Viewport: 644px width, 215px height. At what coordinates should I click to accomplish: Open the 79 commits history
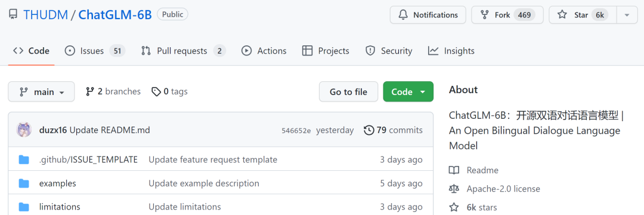click(x=393, y=130)
